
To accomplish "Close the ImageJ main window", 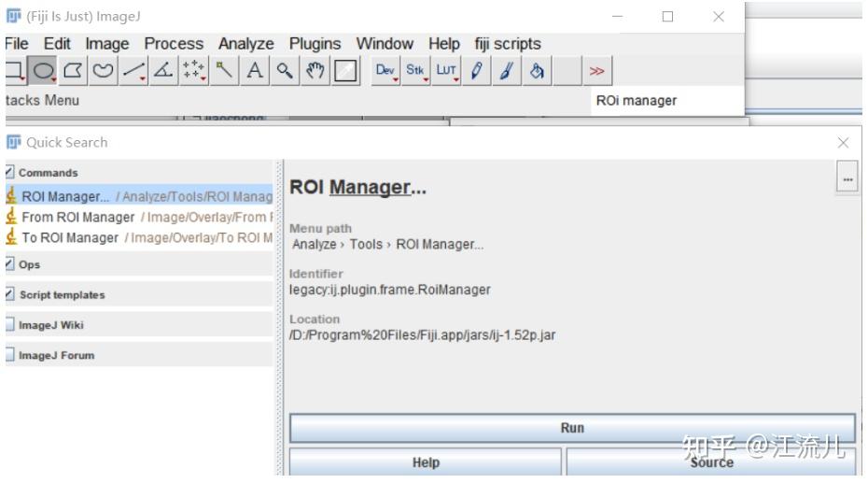I will tap(719, 17).
